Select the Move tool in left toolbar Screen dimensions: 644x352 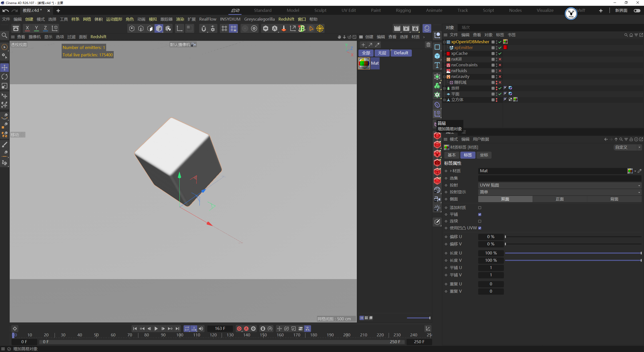5,67
